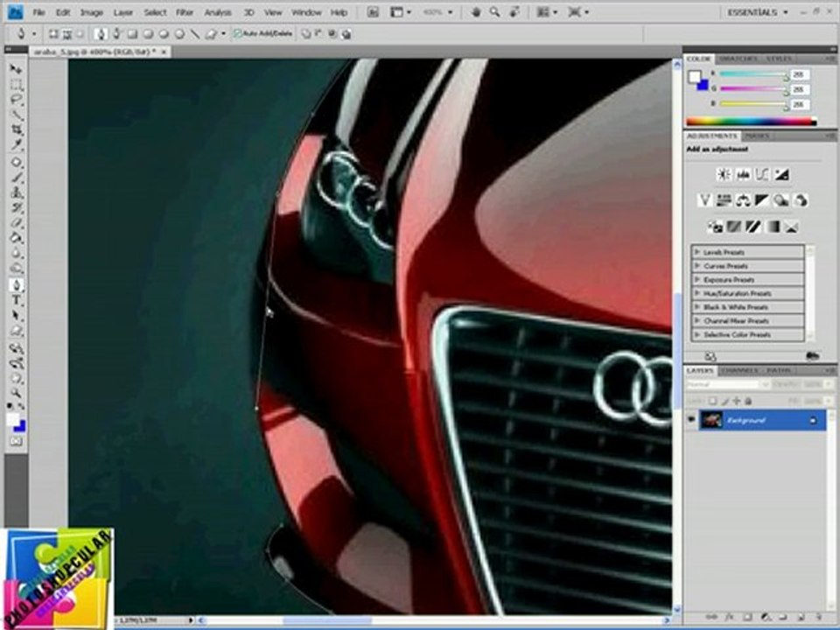Switch to the Swatches tab
This screenshot has height=630, width=840.
tap(738, 59)
